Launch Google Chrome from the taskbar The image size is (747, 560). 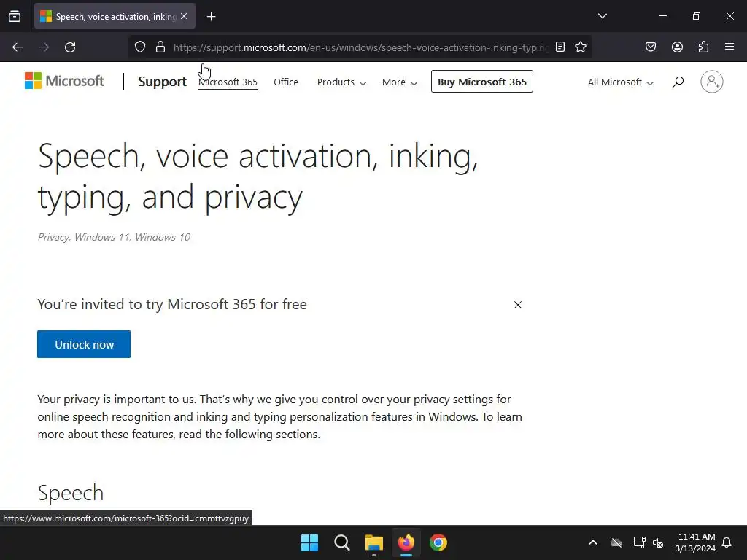[x=438, y=542]
